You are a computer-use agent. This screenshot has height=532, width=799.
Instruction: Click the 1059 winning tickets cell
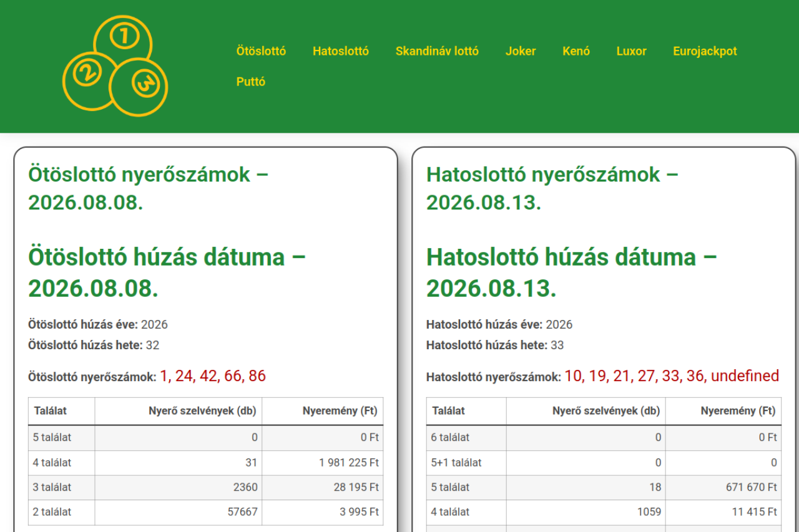click(x=586, y=512)
